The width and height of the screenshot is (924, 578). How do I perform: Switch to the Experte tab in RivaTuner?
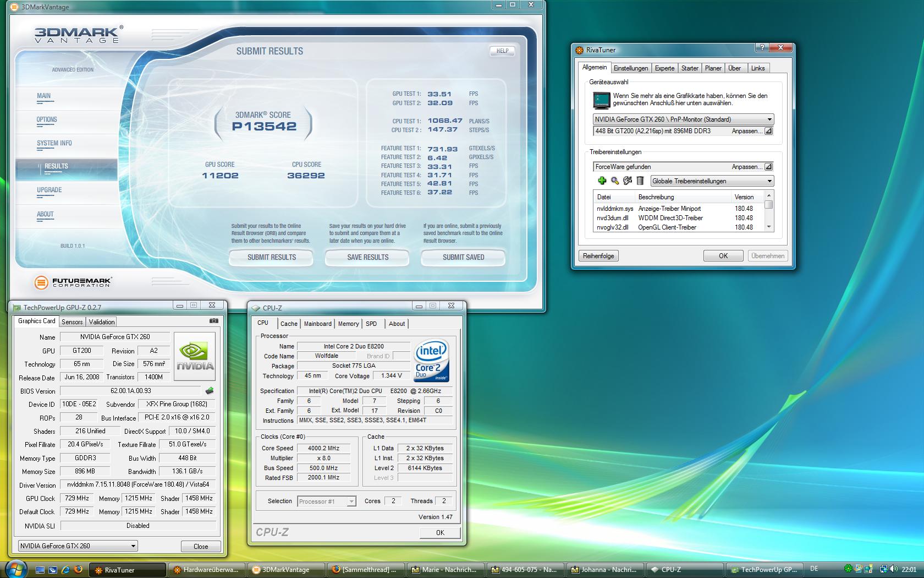tap(664, 68)
